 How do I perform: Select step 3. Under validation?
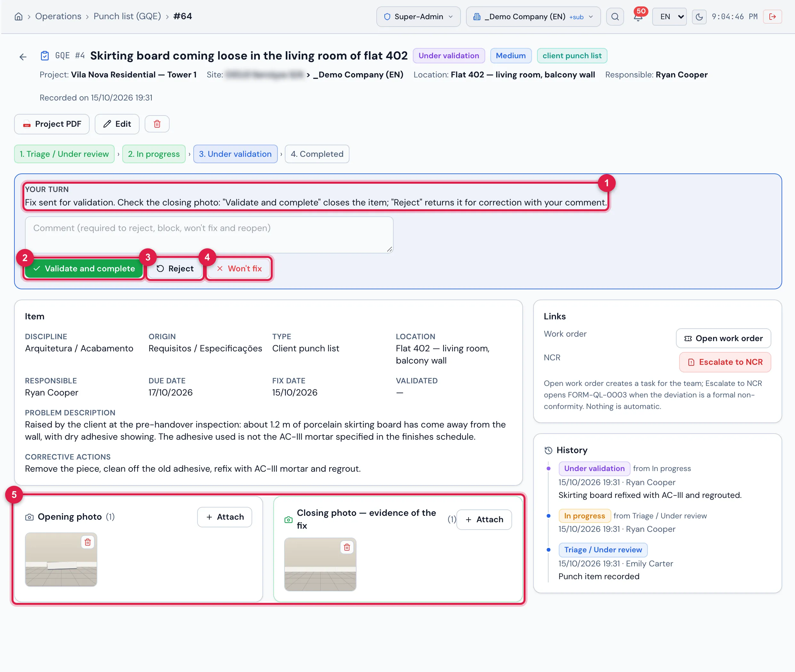coord(236,154)
